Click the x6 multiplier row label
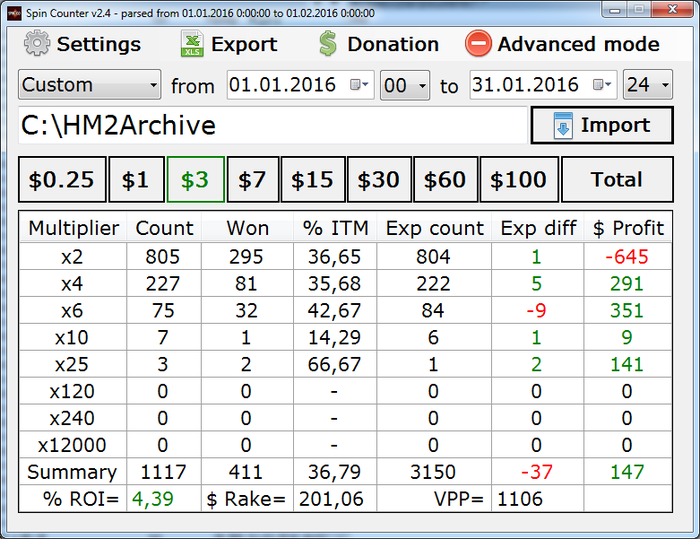 [72, 310]
